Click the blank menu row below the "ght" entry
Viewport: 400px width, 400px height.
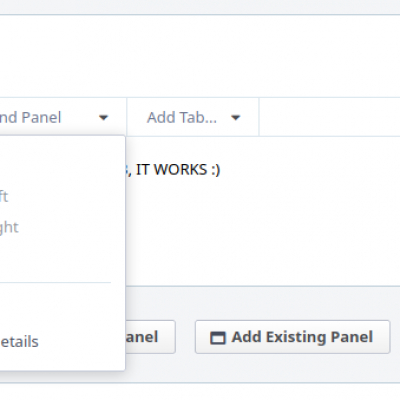[x=55, y=258]
